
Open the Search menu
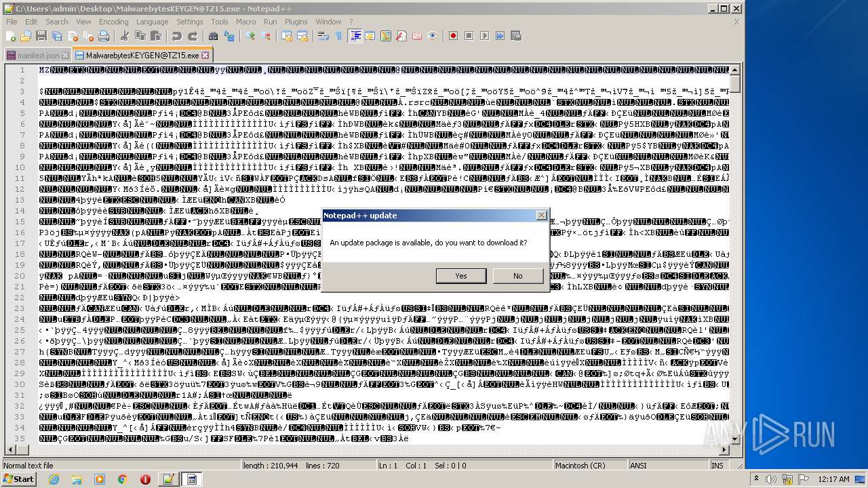tap(56, 22)
